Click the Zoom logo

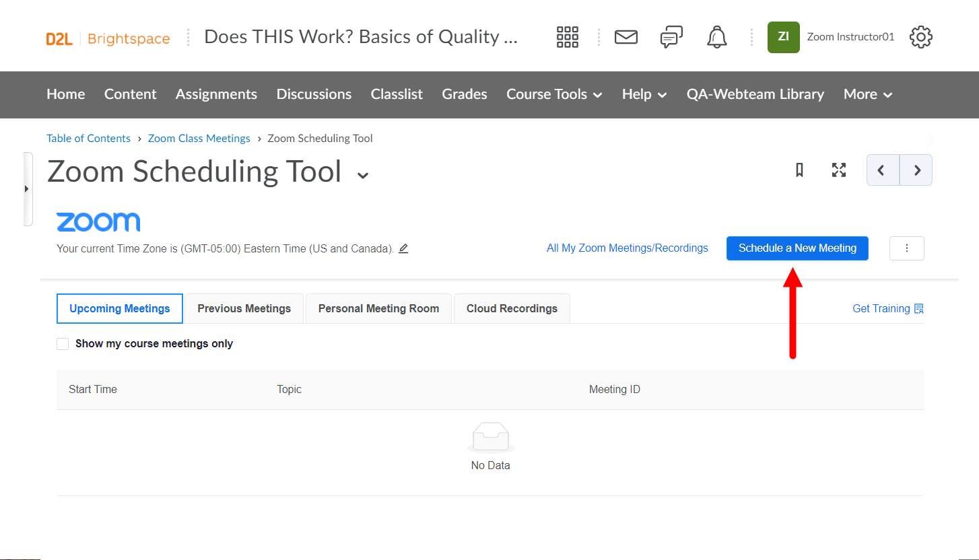(98, 222)
